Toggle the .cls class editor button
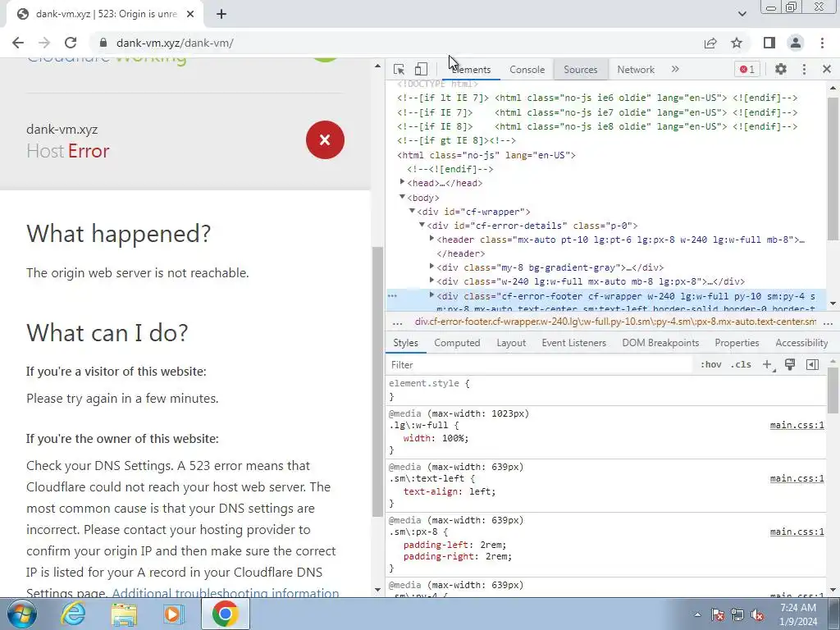 pos(741,365)
